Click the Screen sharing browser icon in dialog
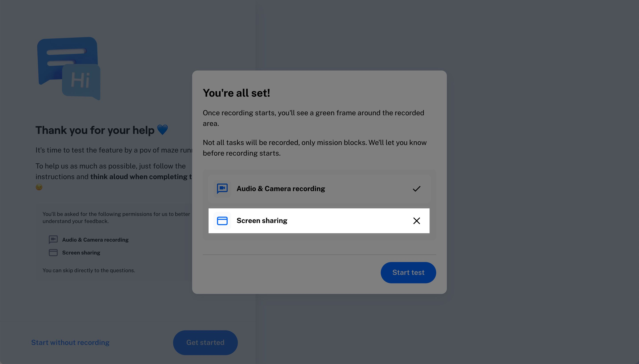The width and height of the screenshot is (639, 364). [222, 221]
